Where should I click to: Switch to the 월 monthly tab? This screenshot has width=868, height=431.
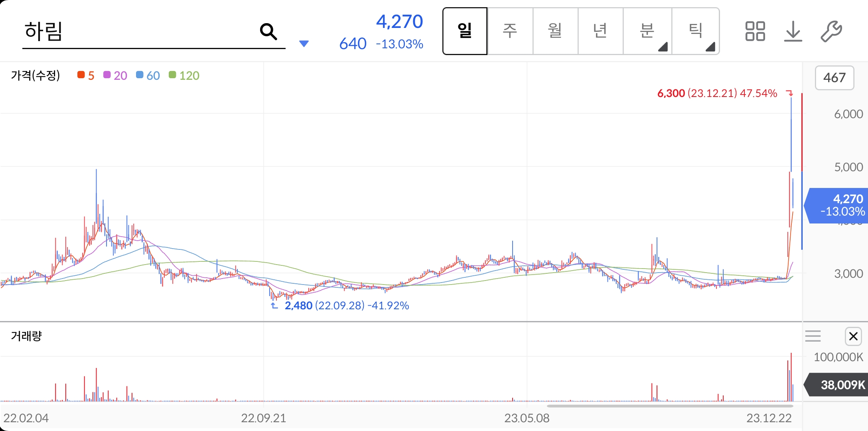click(x=555, y=31)
